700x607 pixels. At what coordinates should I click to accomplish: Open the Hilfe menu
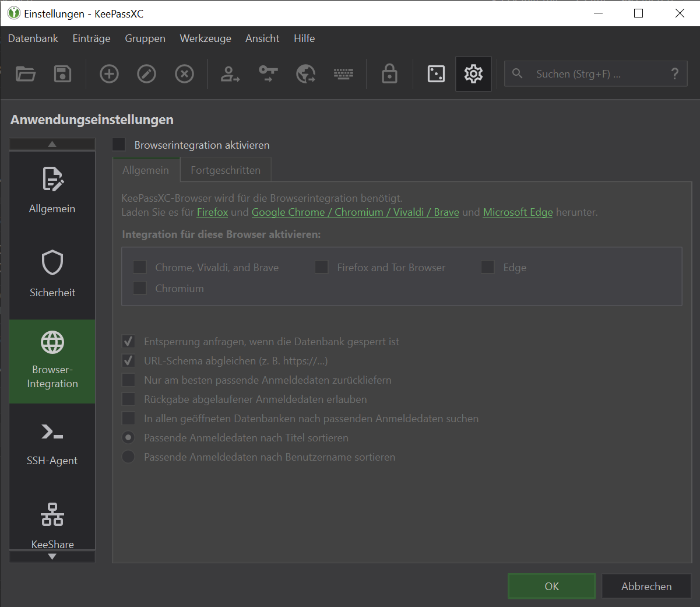coord(304,38)
